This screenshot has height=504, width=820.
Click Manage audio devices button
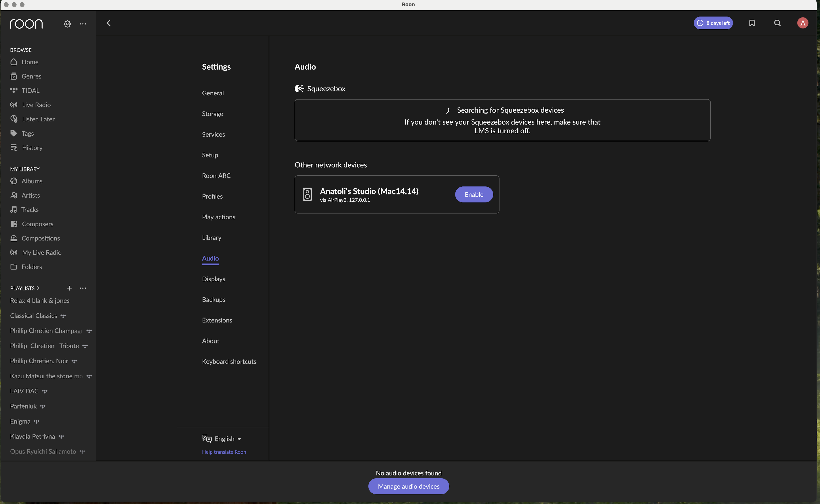pos(408,486)
